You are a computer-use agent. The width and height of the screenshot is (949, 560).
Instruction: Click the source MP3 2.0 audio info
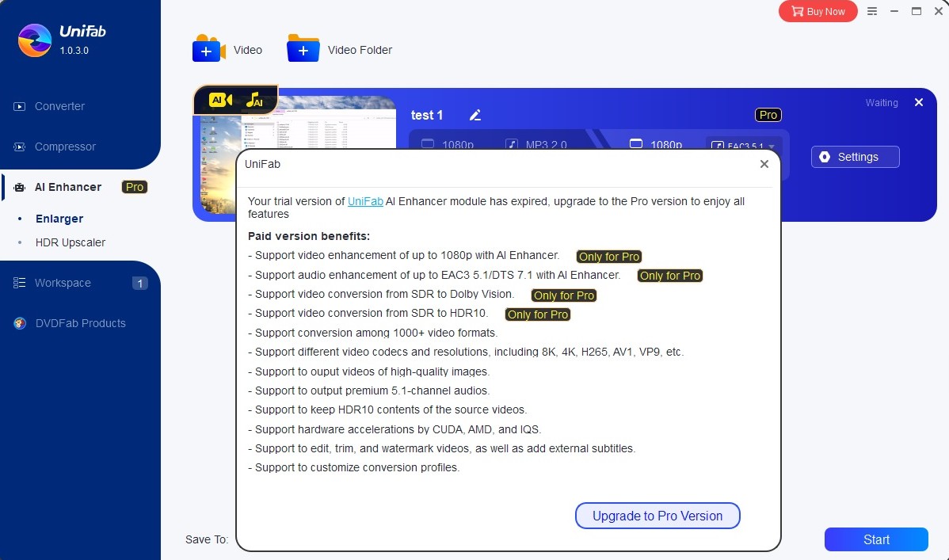(x=536, y=145)
